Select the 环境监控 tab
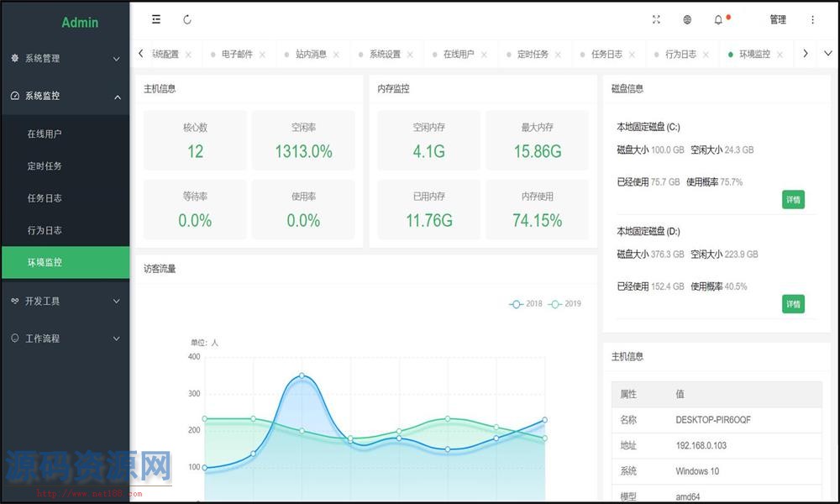Viewport: 840px width, 504px height. [754, 54]
